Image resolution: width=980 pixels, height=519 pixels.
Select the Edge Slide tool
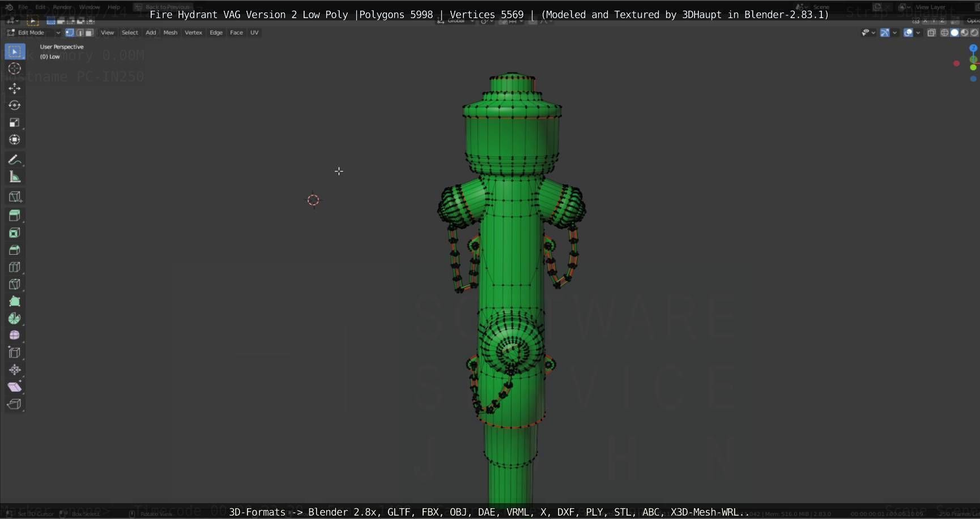coord(15,353)
